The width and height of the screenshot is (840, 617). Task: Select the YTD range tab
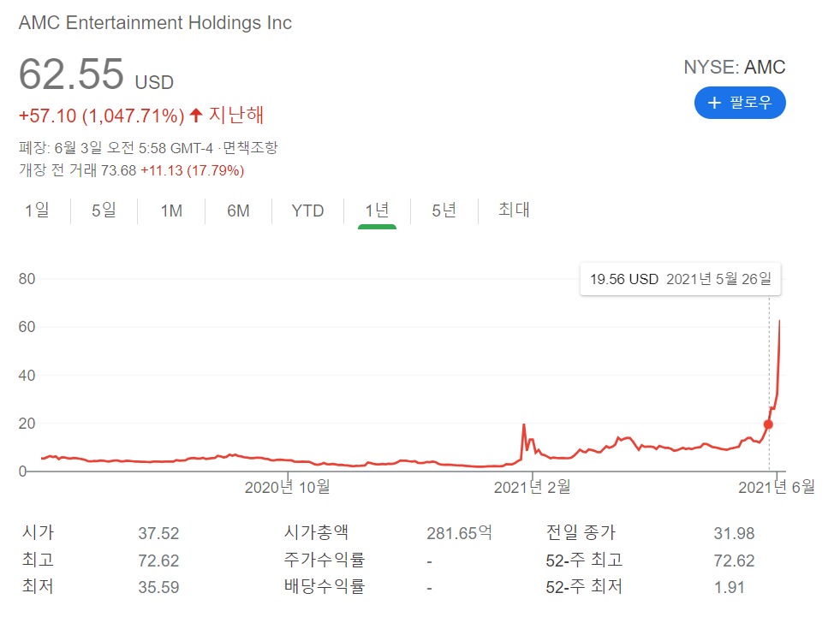pyautogui.click(x=307, y=211)
